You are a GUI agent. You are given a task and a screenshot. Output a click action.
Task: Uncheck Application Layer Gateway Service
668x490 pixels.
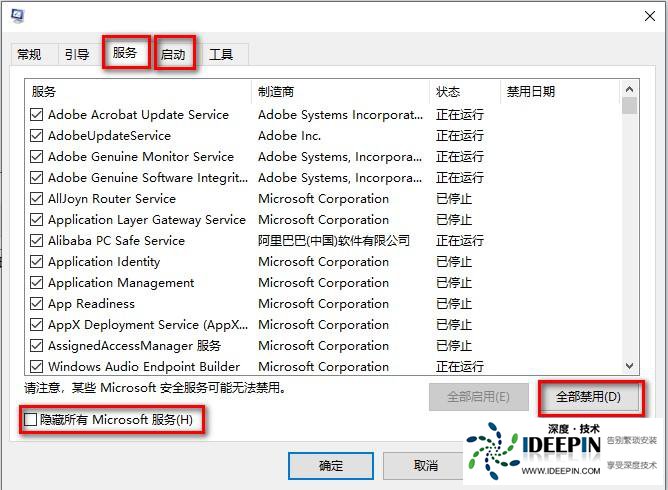click(37, 219)
